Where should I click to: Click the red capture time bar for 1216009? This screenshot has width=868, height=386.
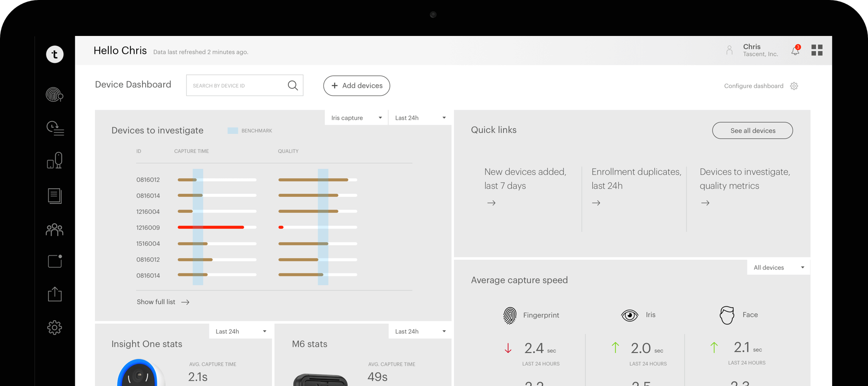(211, 228)
